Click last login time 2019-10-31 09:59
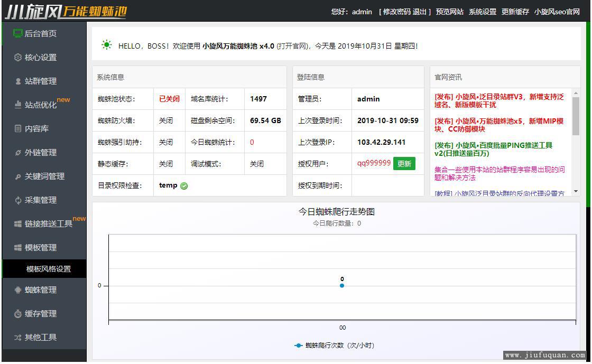Image resolution: width=592 pixels, height=364 pixels. [x=388, y=120]
